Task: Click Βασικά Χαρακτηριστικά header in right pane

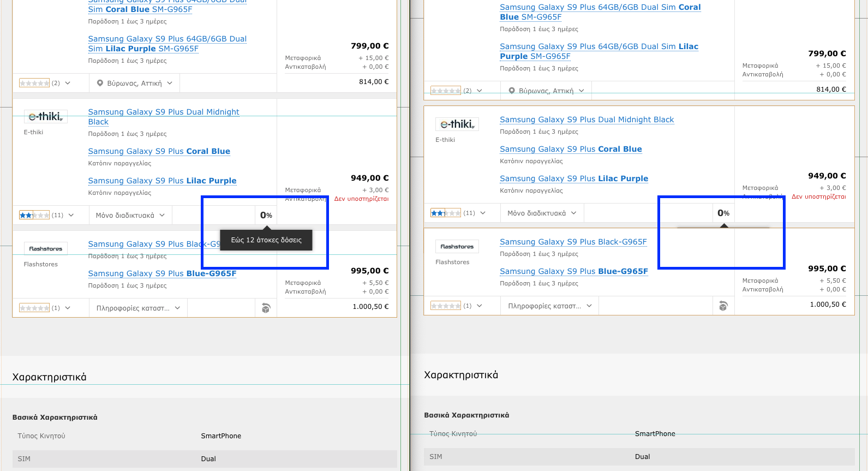Action: tap(466, 415)
